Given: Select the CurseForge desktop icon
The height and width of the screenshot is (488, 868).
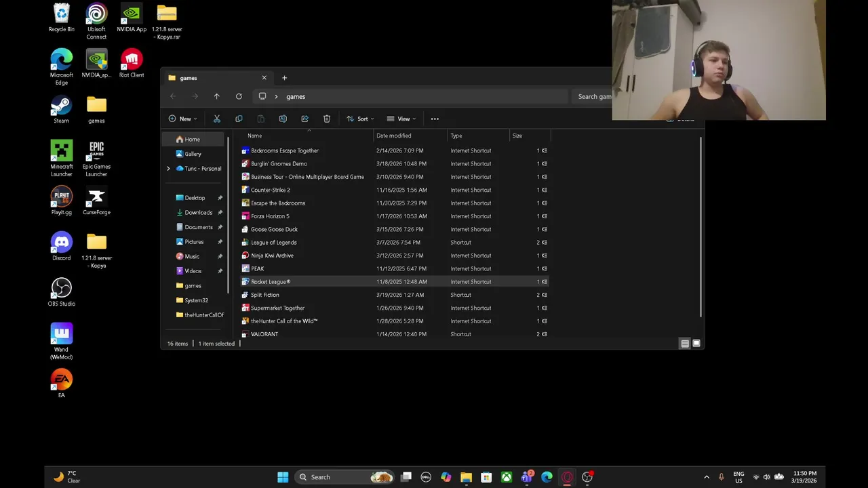Looking at the screenshot, I should pyautogui.click(x=96, y=201).
